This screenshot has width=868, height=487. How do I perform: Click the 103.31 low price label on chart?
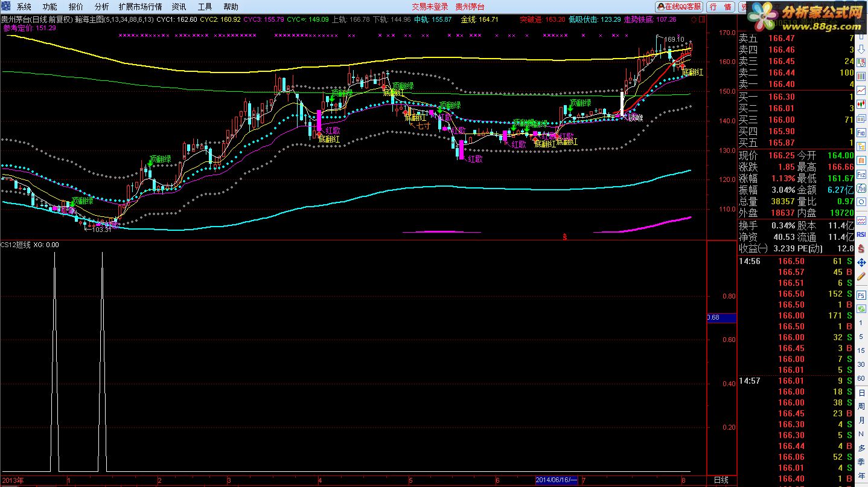[x=101, y=229]
